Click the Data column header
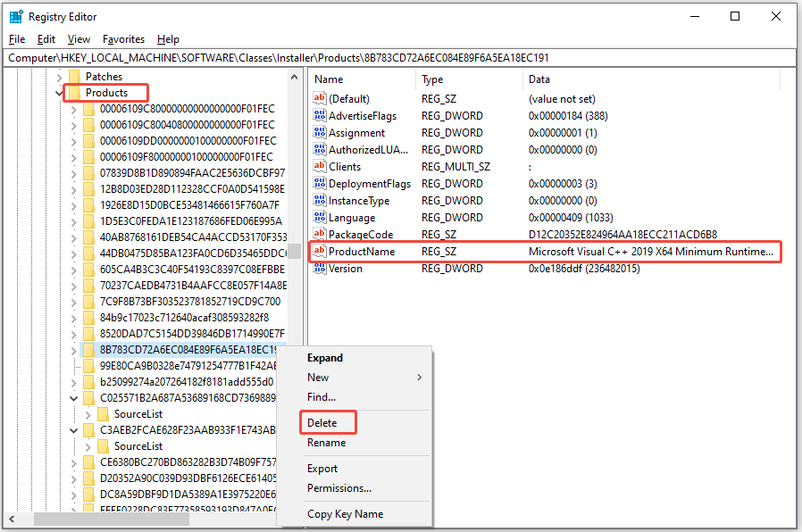This screenshot has height=532, width=802. point(539,79)
